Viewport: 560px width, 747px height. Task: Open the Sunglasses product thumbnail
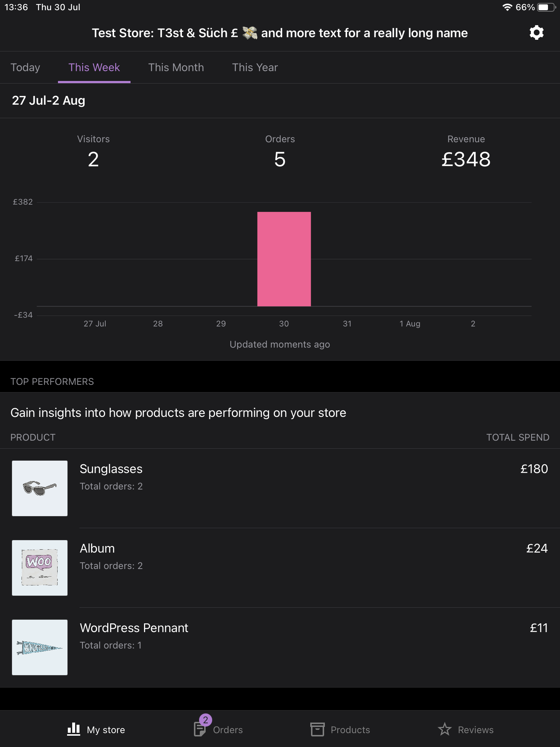tap(40, 488)
